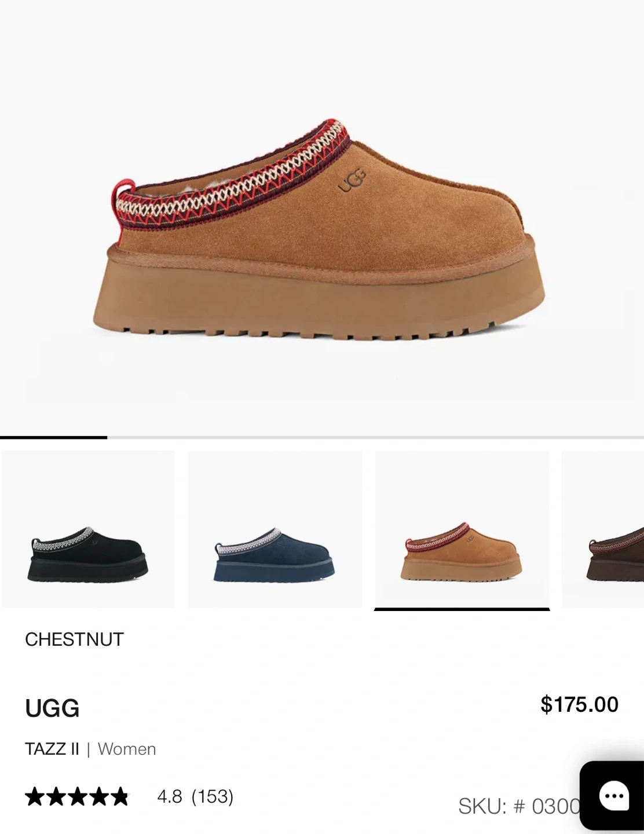644x834 pixels.
Task: Click the filled segment of the image progress bar
Action: point(53,437)
